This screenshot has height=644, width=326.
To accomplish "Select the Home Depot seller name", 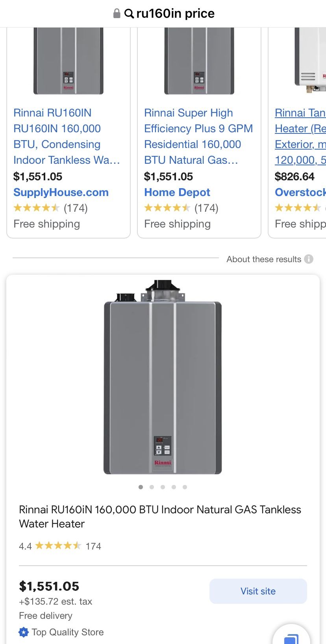I will [x=177, y=192].
